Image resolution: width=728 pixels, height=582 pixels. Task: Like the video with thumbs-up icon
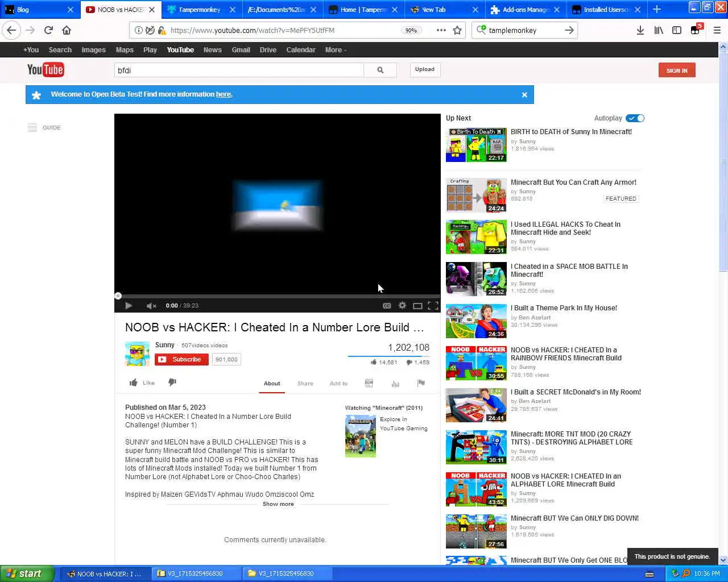click(133, 383)
